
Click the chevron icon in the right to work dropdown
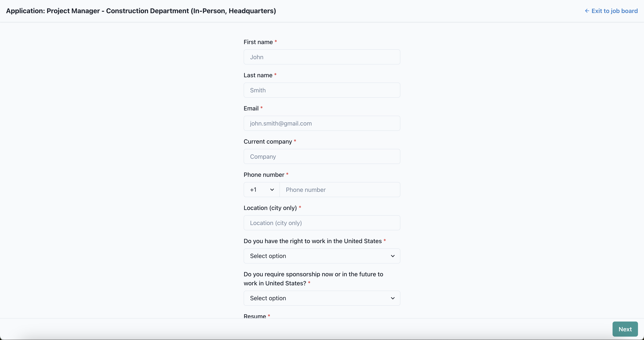click(392, 256)
